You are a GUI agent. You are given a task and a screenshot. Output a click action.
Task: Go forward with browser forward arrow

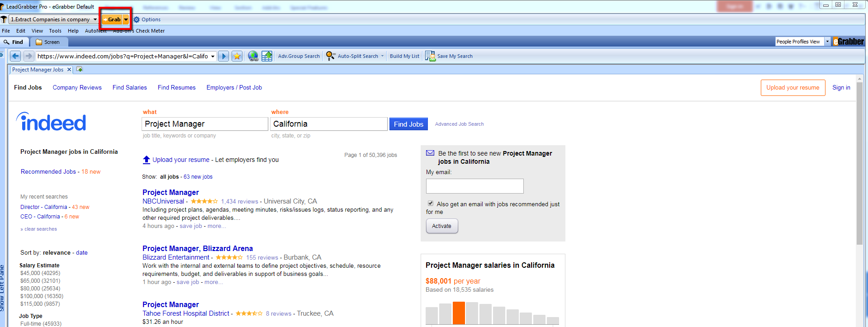click(28, 56)
